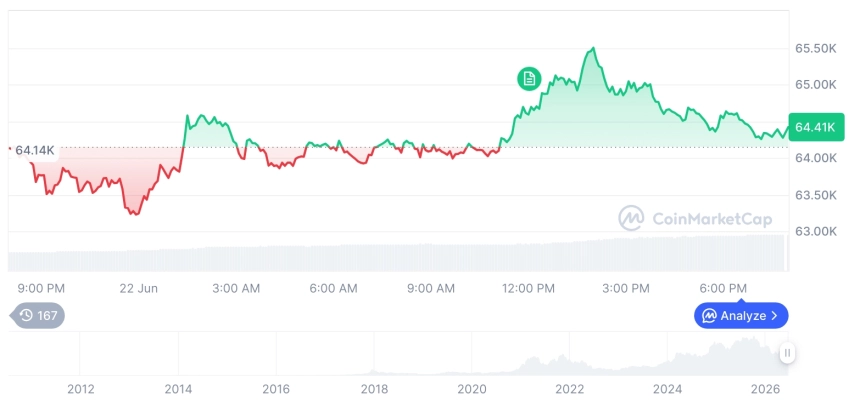Click the 64.41K current price tag

point(816,127)
